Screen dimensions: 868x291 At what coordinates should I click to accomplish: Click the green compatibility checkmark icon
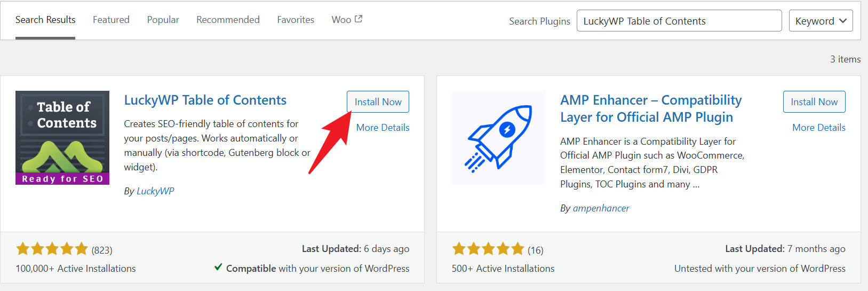[x=218, y=267]
